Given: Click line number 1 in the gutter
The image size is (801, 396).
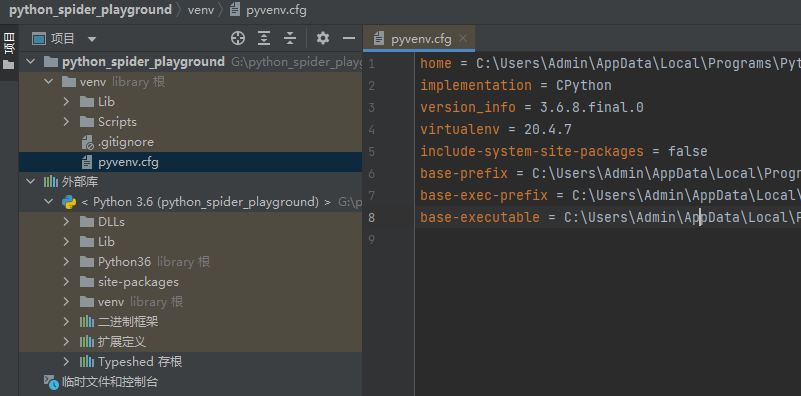Looking at the screenshot, I should (x=371, y=63).
